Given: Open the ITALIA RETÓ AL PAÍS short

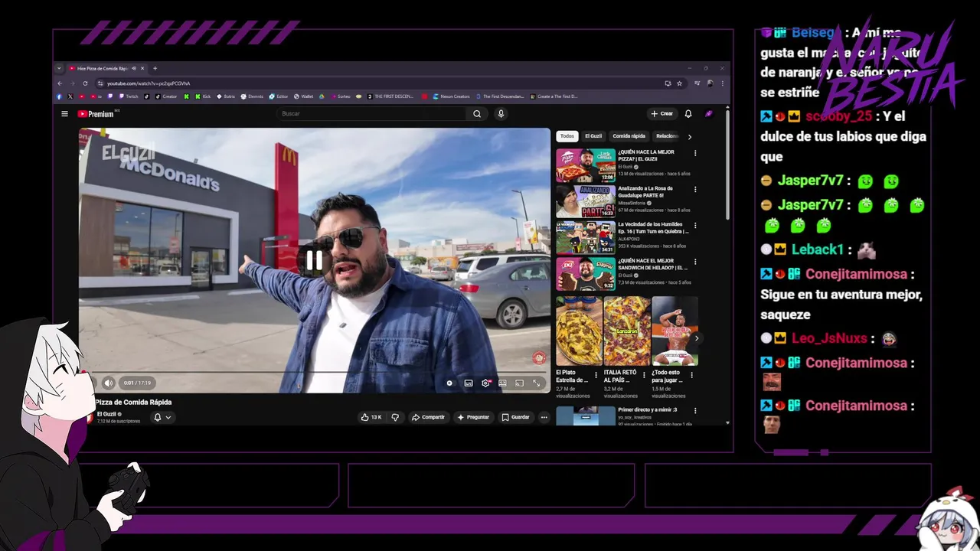Looking at the screenshot, I should 627,331.
